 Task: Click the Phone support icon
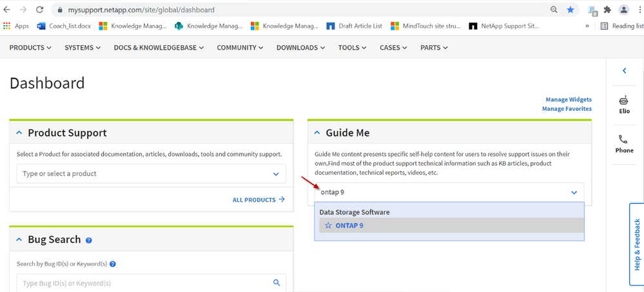623,139
